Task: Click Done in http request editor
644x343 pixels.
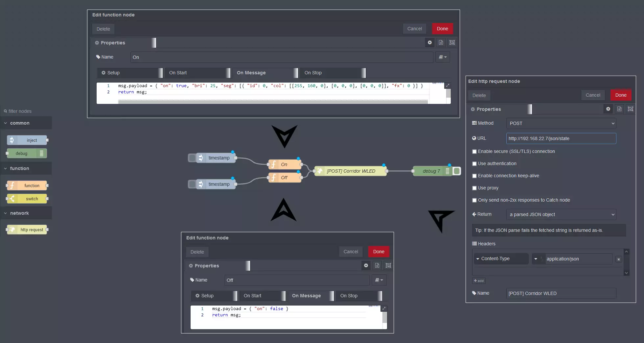Action: (x=621, y=95)
